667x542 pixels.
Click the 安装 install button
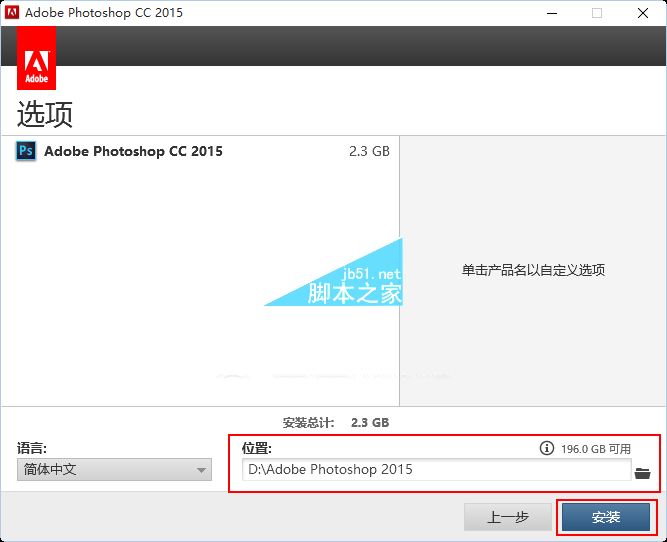pos(606,517)
